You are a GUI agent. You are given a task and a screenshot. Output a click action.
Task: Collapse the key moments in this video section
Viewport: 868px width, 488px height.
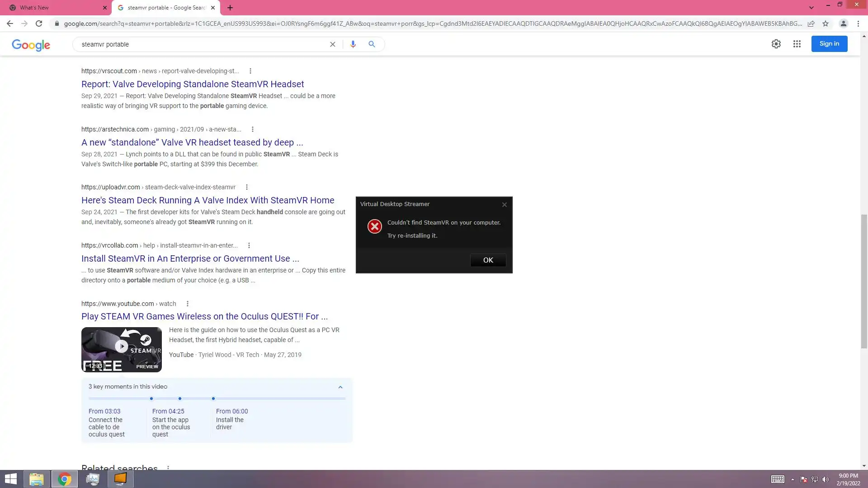pos(340,387)
